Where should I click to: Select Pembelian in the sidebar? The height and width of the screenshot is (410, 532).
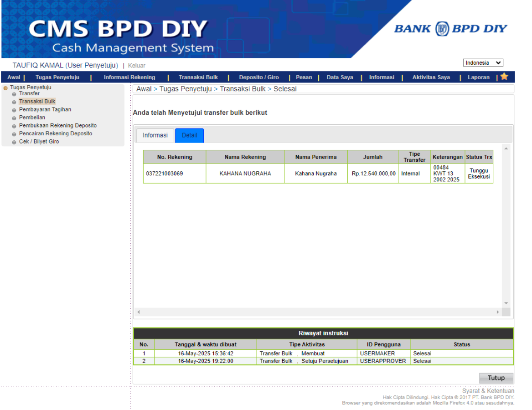(32, 118)
